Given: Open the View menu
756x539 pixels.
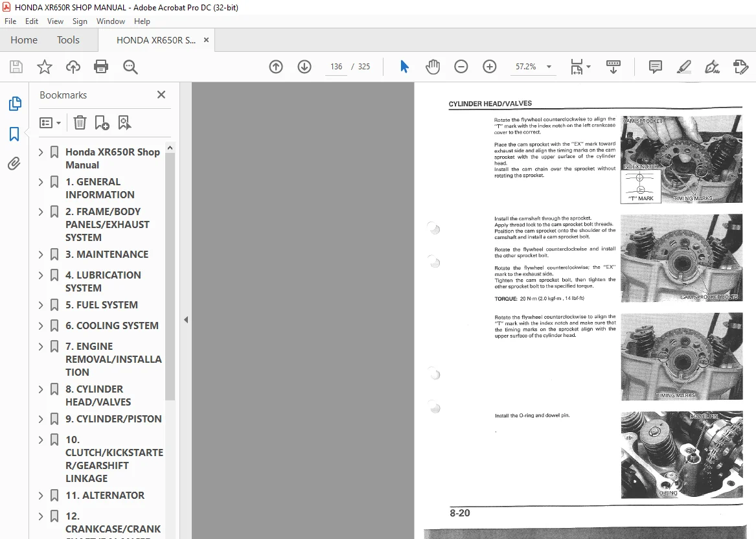Looking at the screenshot, I should pyautogui.click(x=55, y=21).
